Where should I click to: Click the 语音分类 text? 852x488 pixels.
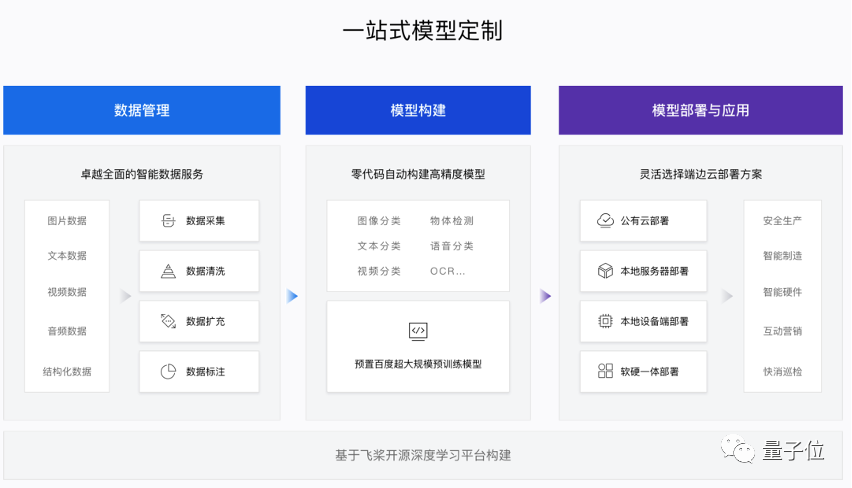(x=452, y=246)
